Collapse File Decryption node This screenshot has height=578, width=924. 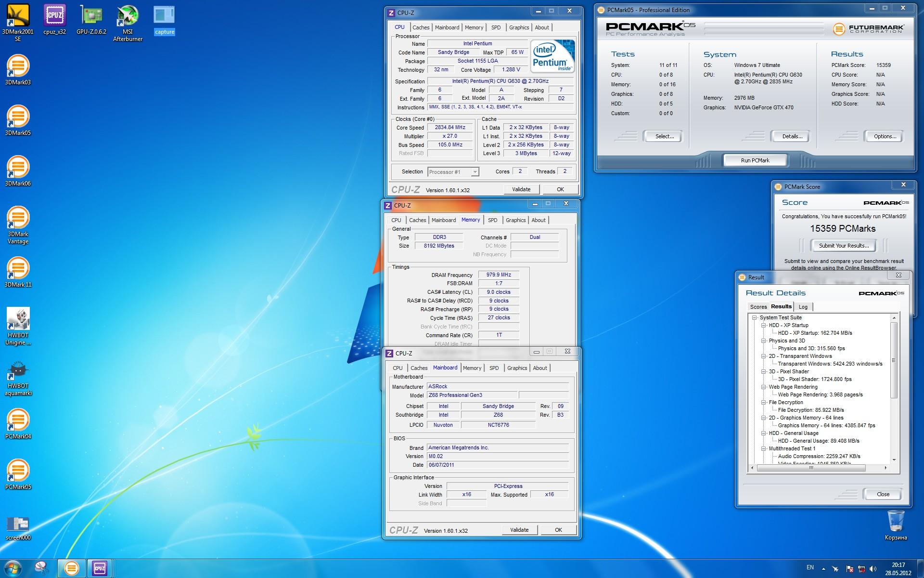pos(763,403)
